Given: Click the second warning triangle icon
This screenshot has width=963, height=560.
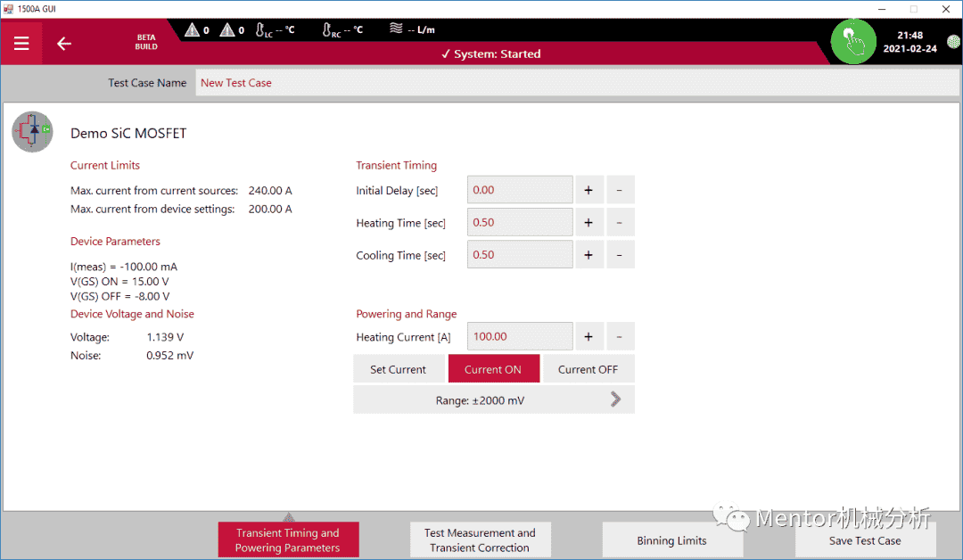Looking at the screenshot, I should click(x=227, y=29).
